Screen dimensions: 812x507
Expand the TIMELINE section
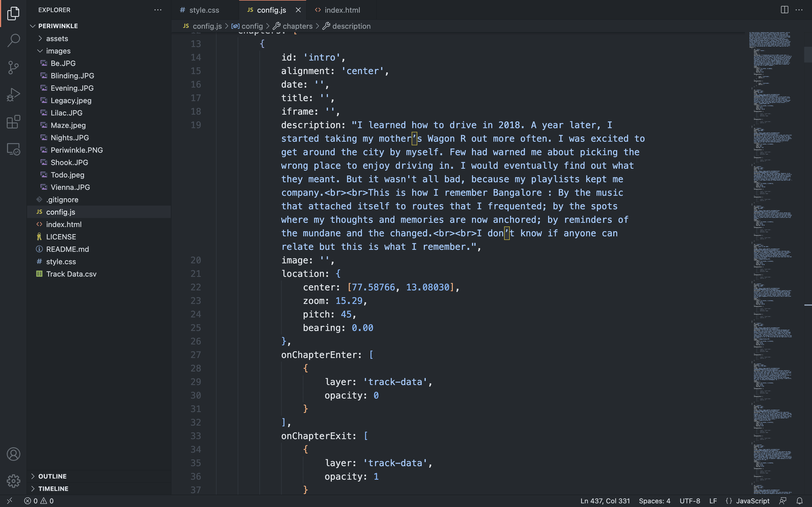pos(53,489)
